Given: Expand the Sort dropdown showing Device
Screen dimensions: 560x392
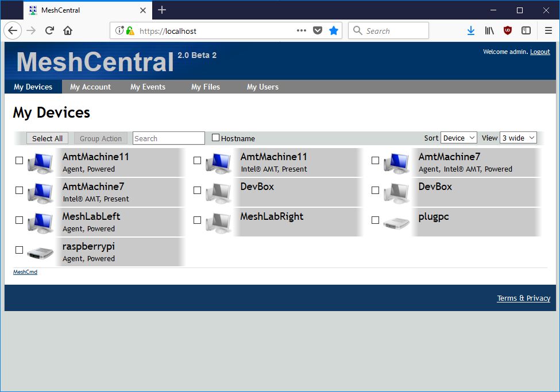Looking at the screenshot, I should pos(458,138).
